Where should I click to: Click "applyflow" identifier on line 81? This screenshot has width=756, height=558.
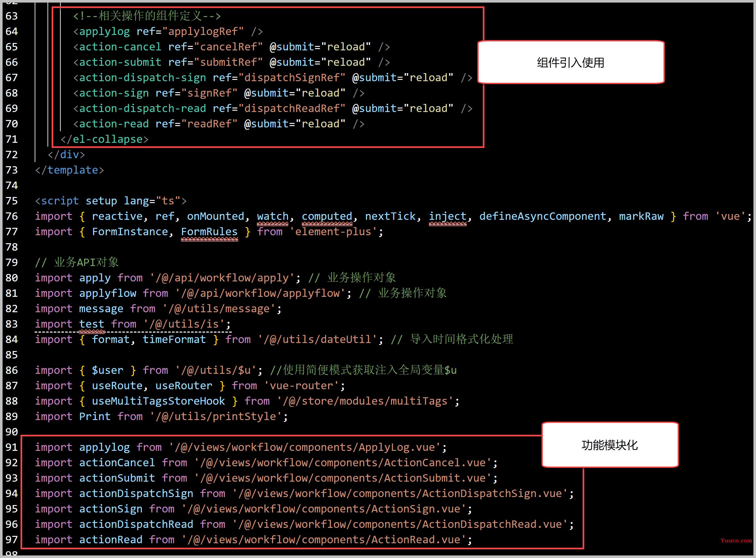click(x=108, y=293)
